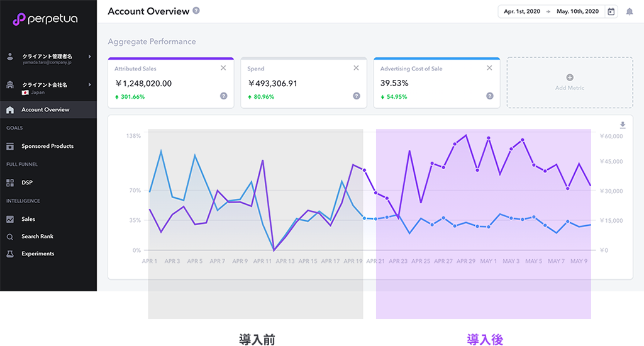Viewport: 644px width, 346px height.
Task: Click the 80.96% change indicator
Action: (x=261, y=97)
